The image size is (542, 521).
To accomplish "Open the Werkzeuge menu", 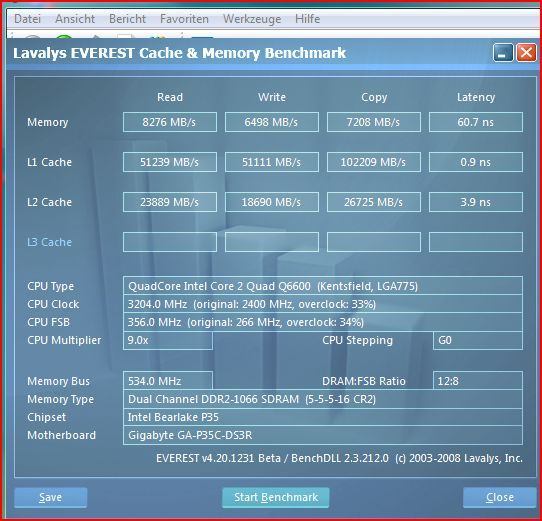I will click(x=252, y=19).
